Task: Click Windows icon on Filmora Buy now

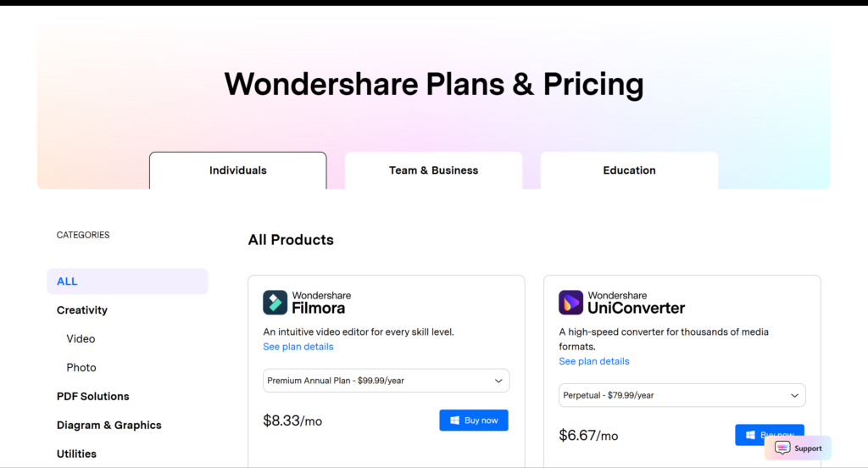Action: 454,421
